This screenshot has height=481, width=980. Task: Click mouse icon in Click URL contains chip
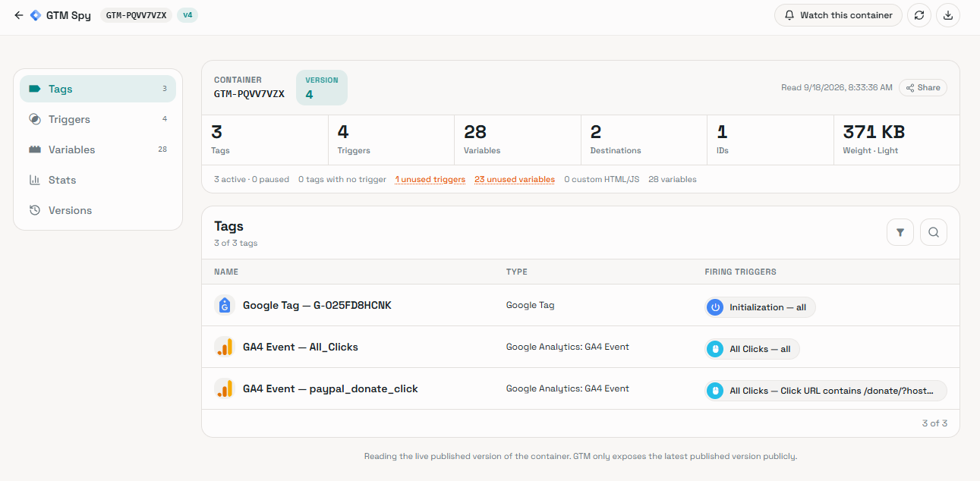click(x=715, y=391)
